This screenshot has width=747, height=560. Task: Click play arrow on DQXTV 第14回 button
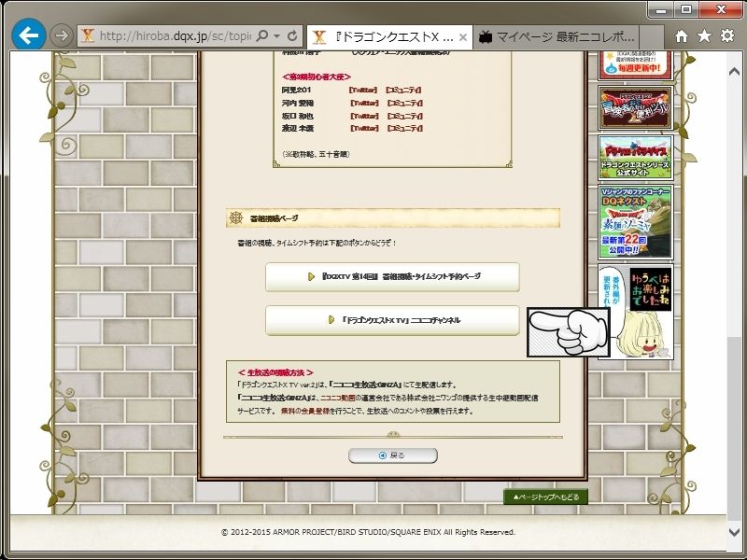pyautogui.click(x=311, y=276)
